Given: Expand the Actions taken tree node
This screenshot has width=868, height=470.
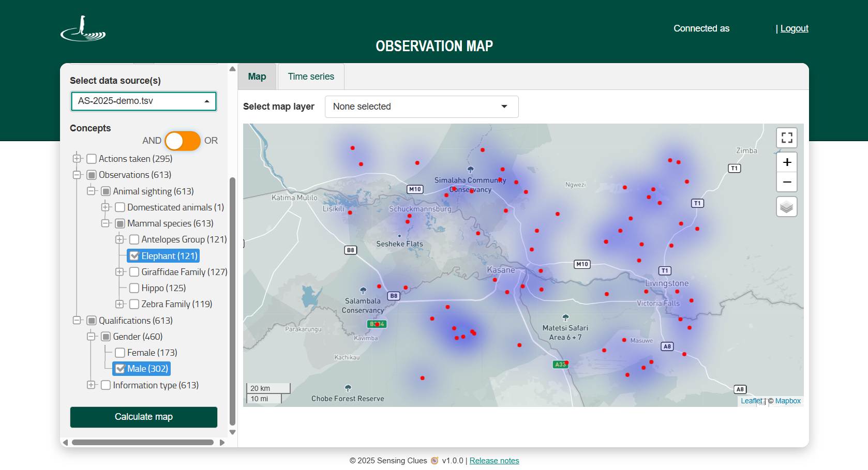Looking at the screenshot, I should (77, 159).
